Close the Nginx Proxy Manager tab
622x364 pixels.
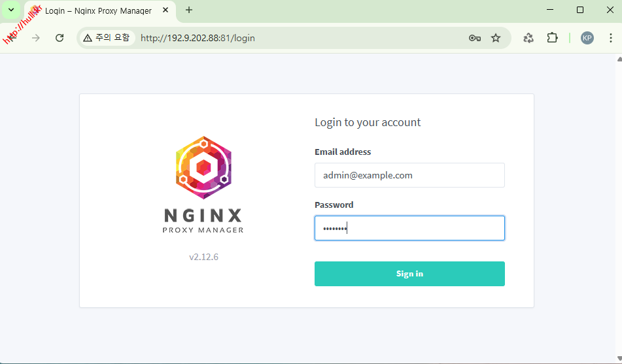coord(164,10)
